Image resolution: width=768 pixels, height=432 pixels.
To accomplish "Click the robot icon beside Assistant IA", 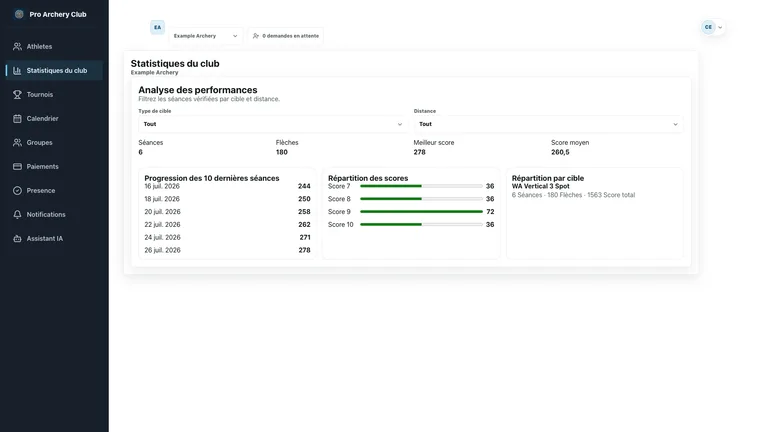I will (x=17, y=239).
